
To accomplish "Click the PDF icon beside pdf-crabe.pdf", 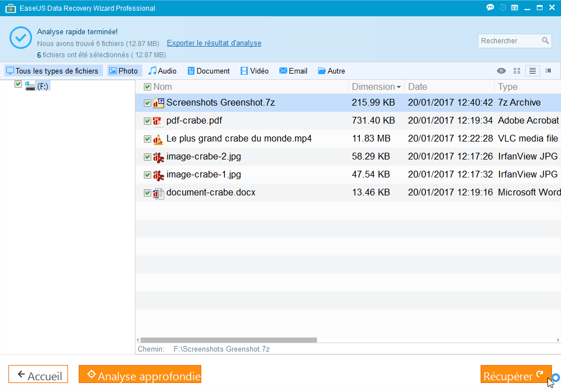I will (158, 121).
